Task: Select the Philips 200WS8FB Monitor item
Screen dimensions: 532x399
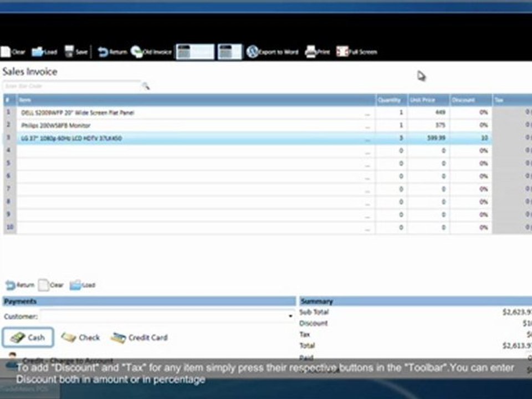Action: (55, 126)
